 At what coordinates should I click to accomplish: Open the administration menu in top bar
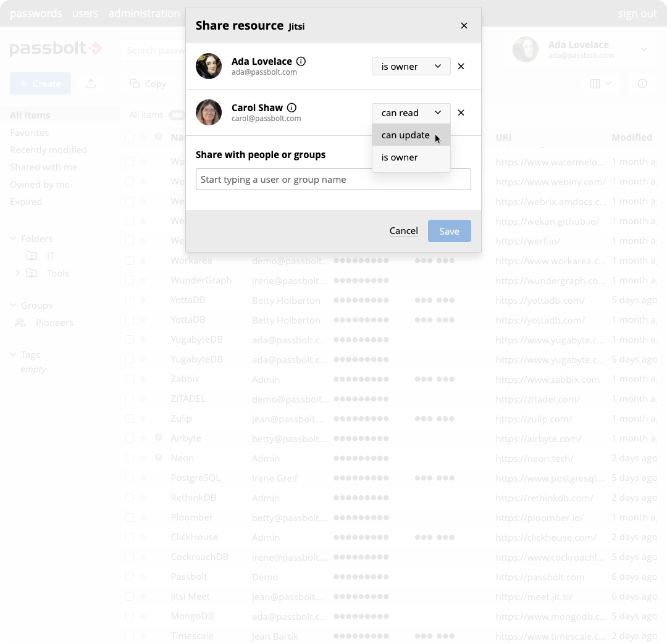[144, 13]
